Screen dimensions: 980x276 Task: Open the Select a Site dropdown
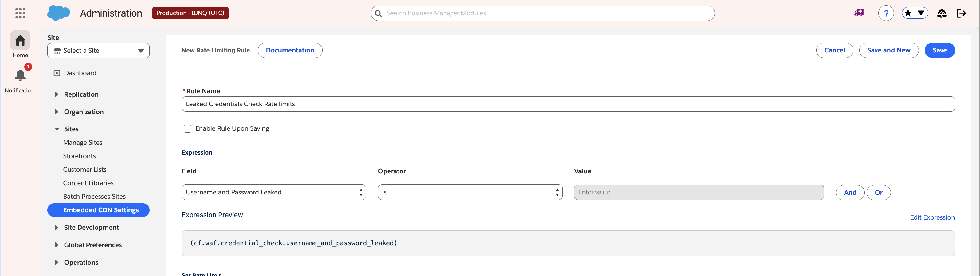98,51
